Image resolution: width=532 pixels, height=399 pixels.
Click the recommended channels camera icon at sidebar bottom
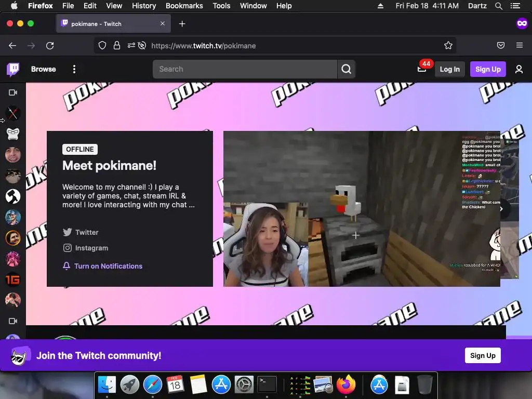tap(13, 321)
